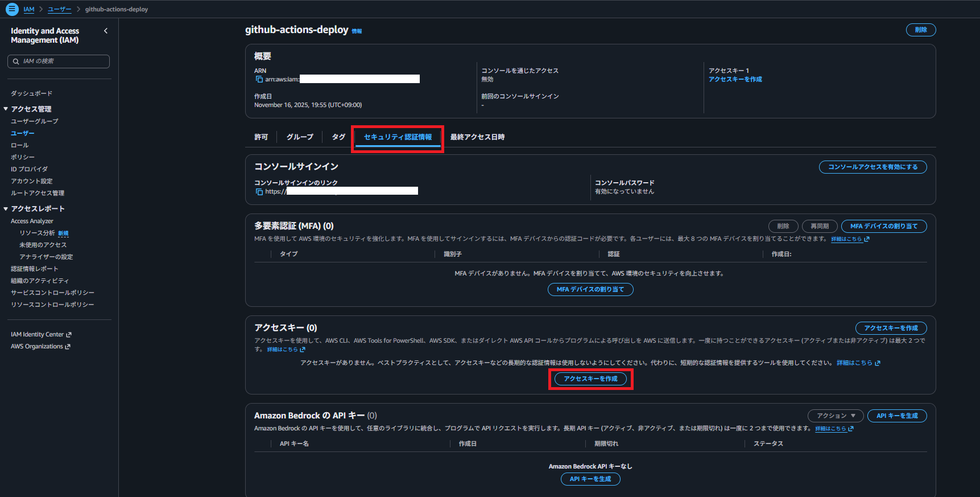Image resolution: width=980 pixels, height=497 pixels.
Task: Select ユーザー in the sidebar
Action: [x=23, y=133]
